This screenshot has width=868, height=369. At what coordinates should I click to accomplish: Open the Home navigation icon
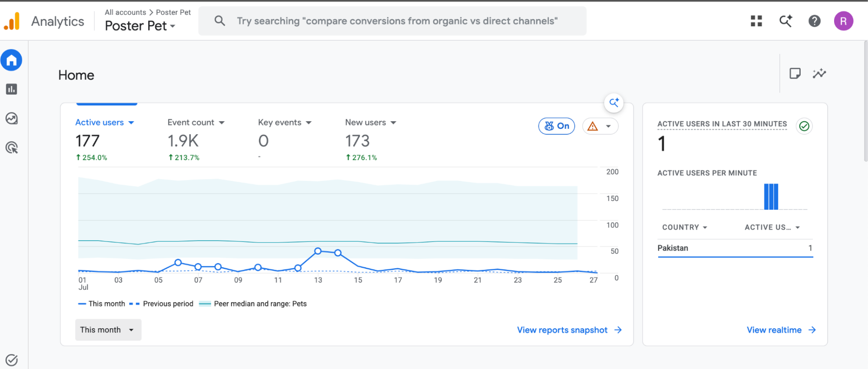pos(11,60)
